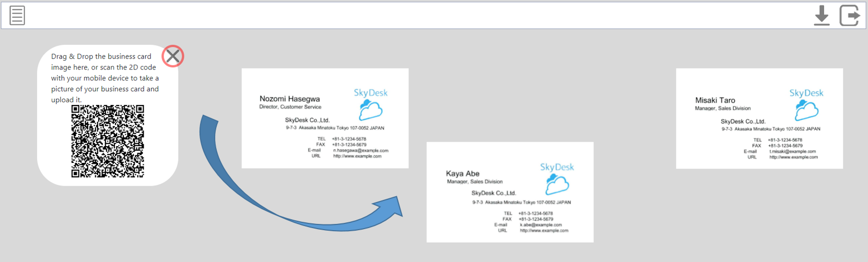The image size is (868, 262).
Task: Close the drag & drop upload panel
Action: [x=173, y=56]
